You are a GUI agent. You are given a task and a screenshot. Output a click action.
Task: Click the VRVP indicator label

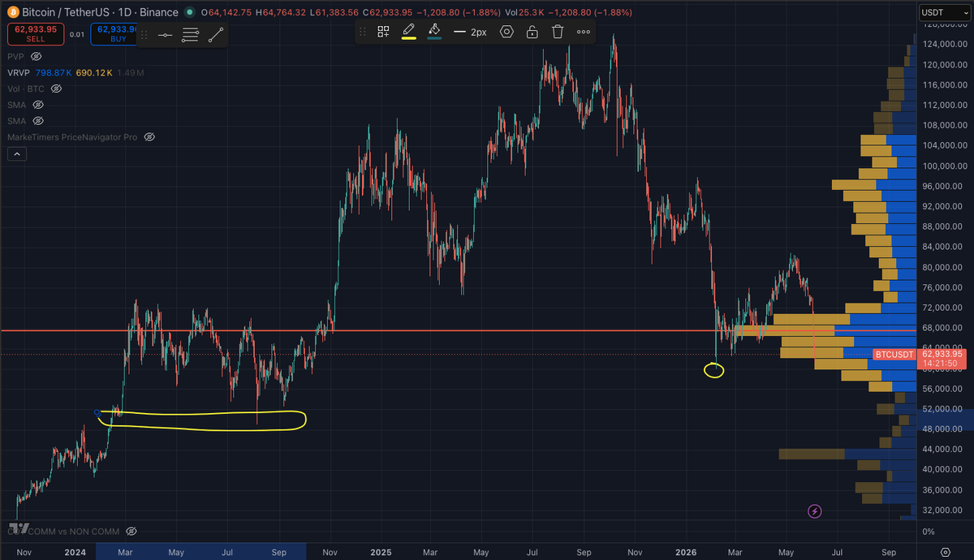coord(19,73)
